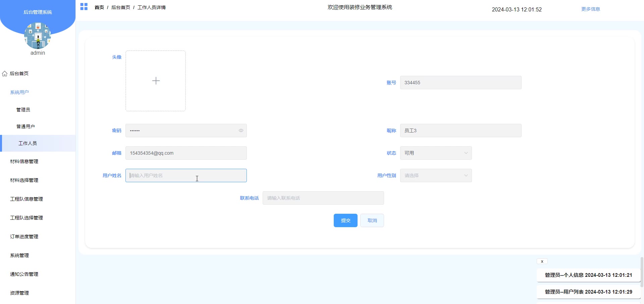Screen dimensions: 644x304
Task: Click the page vertical scrollbar
Action: [642, 272]
